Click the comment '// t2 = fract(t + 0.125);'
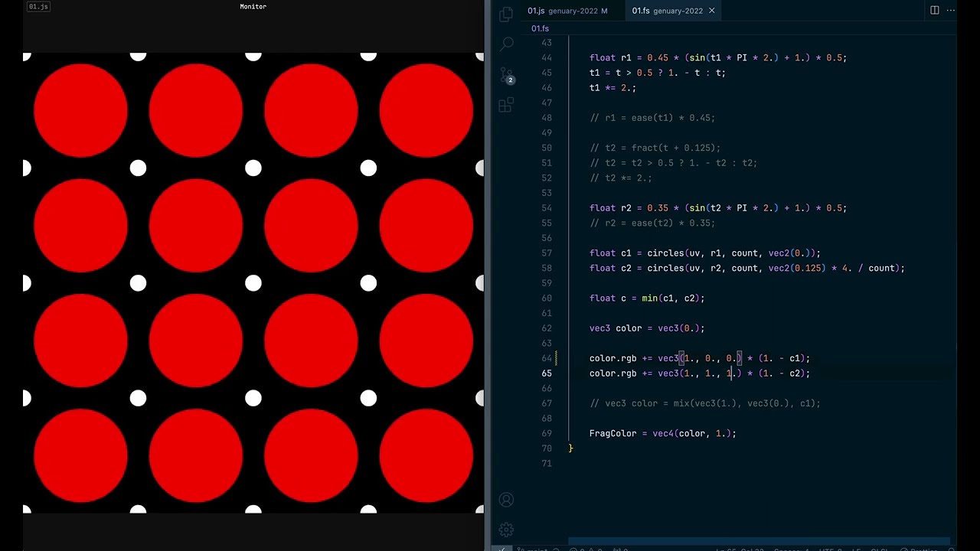This screenshot has width=980, height=551. [655, 148]
